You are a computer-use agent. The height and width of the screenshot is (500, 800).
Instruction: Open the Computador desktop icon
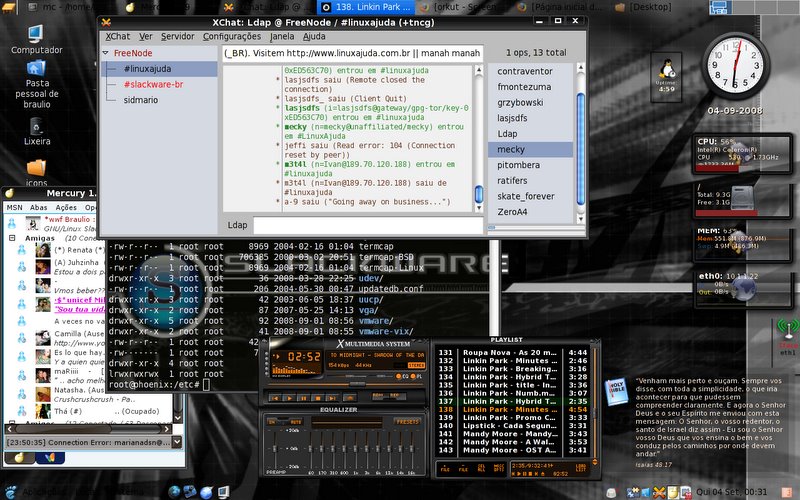click(36, 39)
